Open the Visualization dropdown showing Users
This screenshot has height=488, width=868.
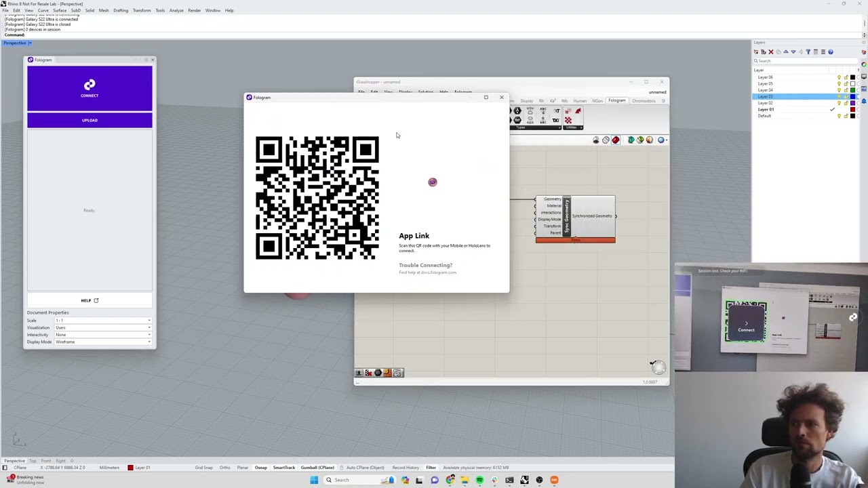point(103,327)
